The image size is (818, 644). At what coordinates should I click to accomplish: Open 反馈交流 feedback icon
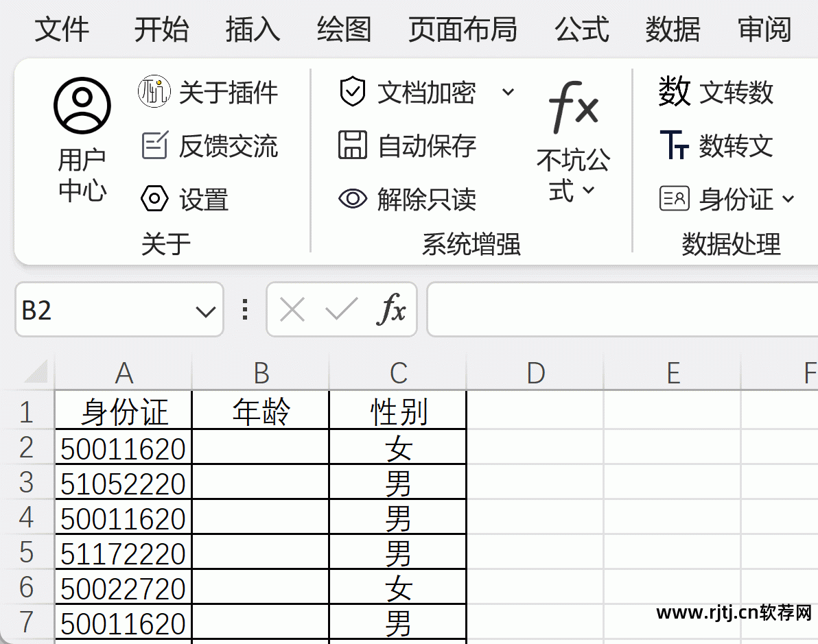[x=155, y=145]
